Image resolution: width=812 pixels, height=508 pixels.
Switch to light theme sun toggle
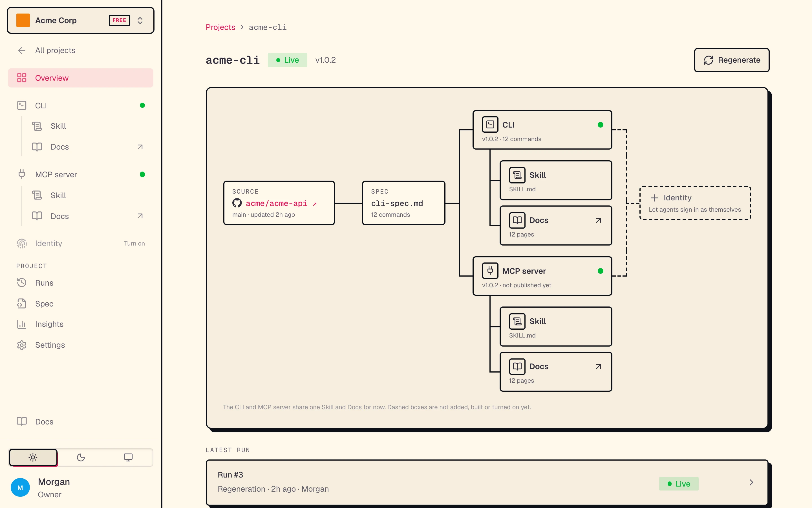(33, 457)
